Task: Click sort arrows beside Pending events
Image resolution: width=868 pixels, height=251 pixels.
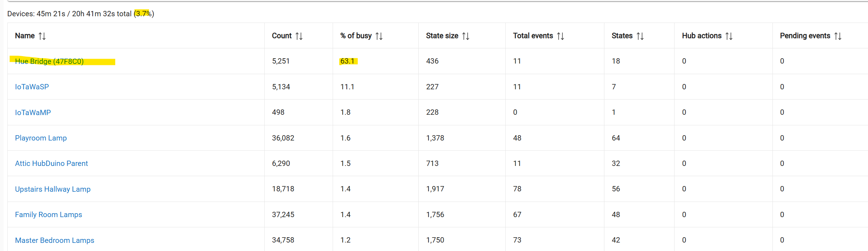Action: [x=838, y=36]
